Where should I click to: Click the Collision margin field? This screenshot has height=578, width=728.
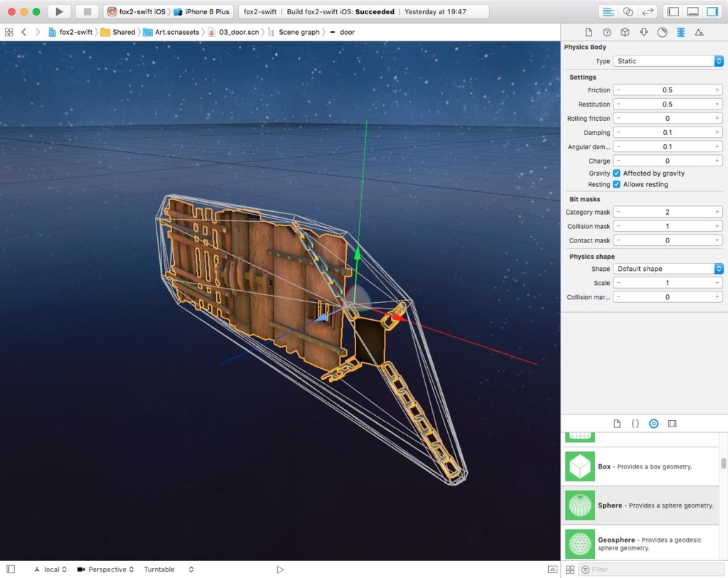[668, 296]
